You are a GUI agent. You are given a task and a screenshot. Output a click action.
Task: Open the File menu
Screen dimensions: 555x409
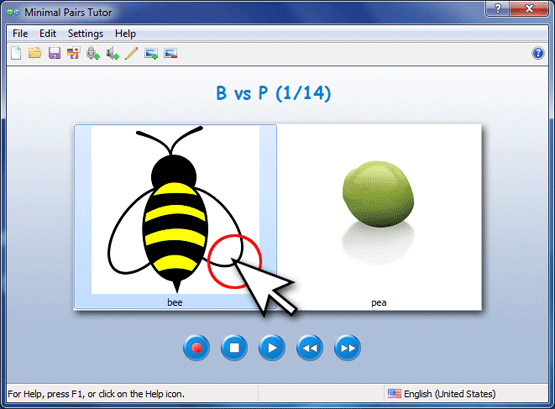coord(20,34)
